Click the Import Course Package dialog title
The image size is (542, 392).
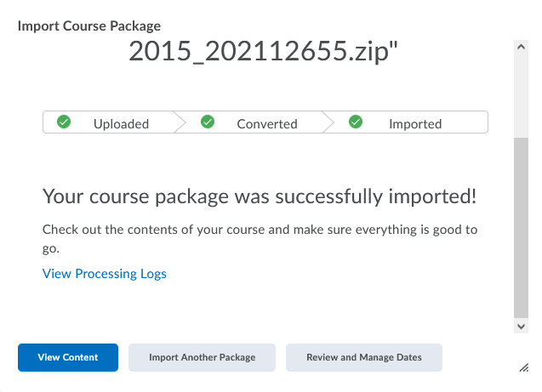89,26
